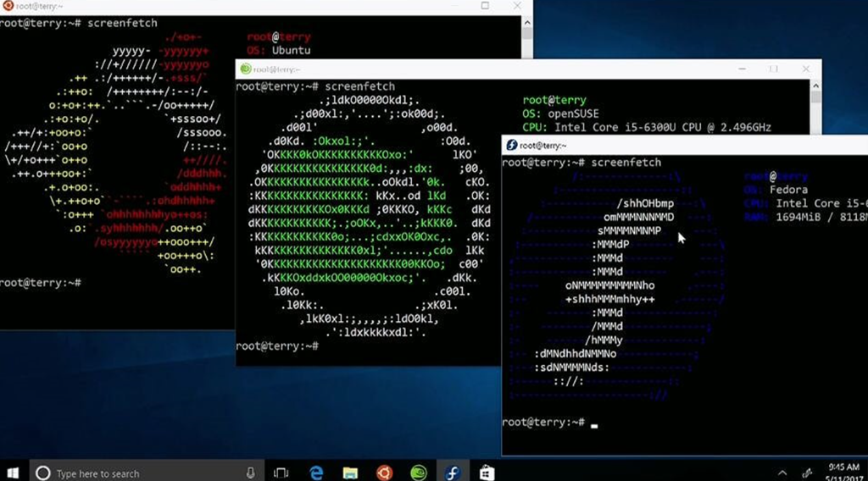Click the Cortana search circle icon
Screen dimensions: 868x481
click(43, 473)
